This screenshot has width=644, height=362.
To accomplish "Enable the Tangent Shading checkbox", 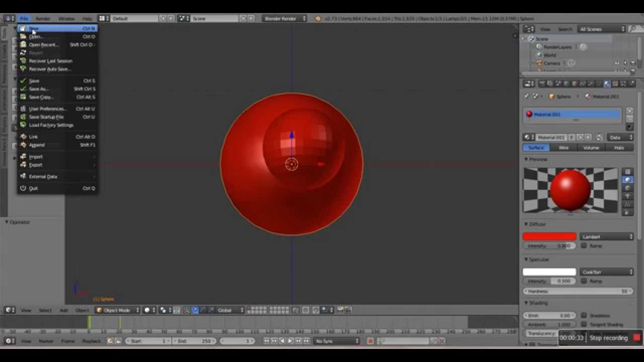I will [584, 324].
